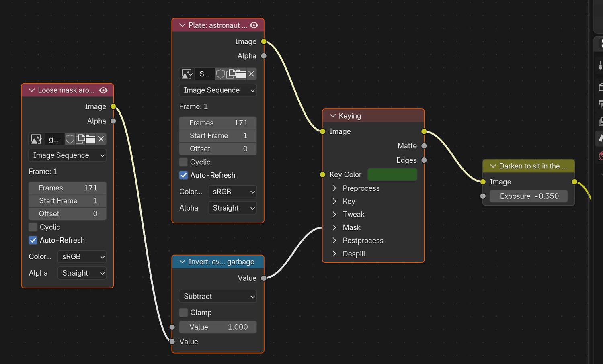The width and height of the screenshot is (603, 364).
Task: Enable Cyclic in the Loose mask node
Action: [33, 227]
